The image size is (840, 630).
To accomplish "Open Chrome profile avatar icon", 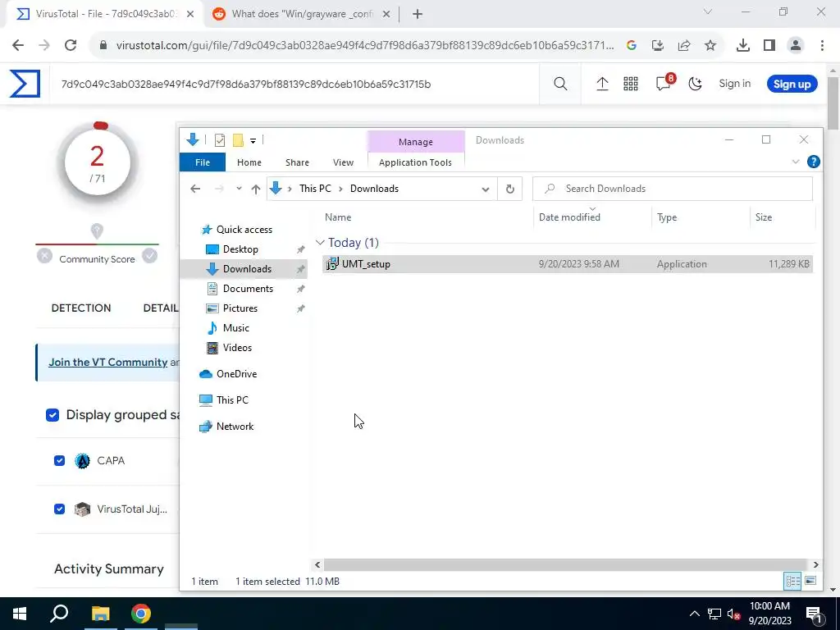I will point(796,46).
